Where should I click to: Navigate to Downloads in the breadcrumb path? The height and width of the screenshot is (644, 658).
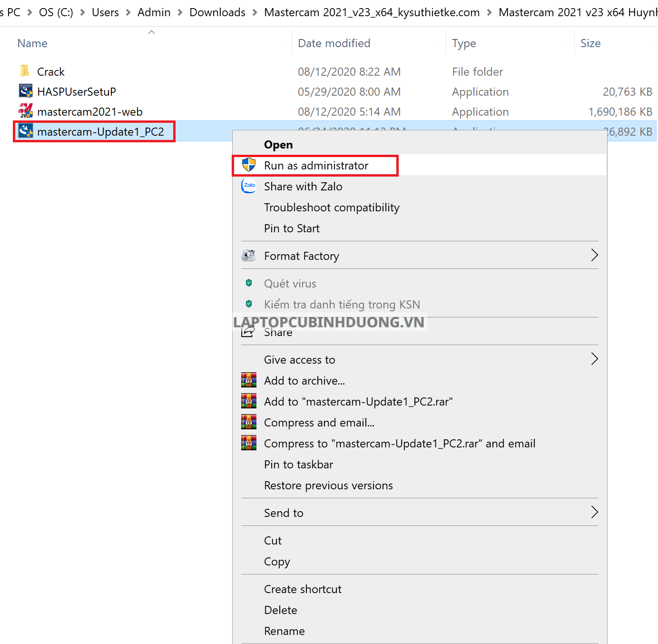217,12
